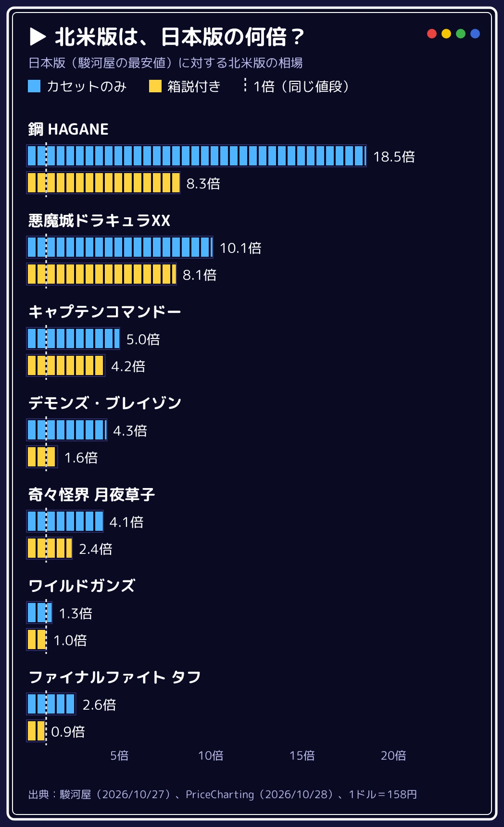Click the 10倍 axis tick label
The height and width of the screenshot is (827, 504).
(211, 755)
